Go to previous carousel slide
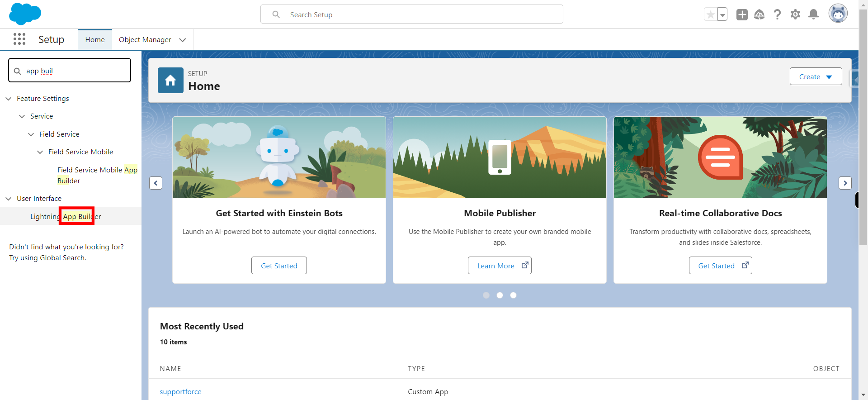The width and height of the screenshot is (868, 400). coord(156,183)
